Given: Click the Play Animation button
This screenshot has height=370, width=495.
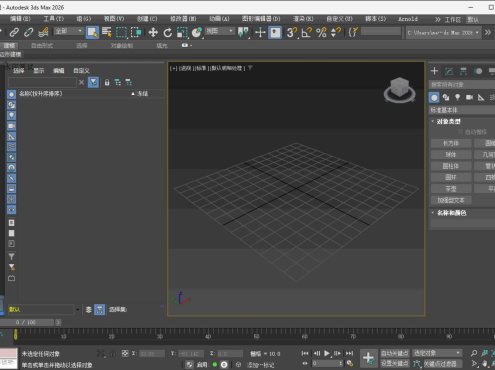Looking at the screenshot, I should tap(327, 353).
